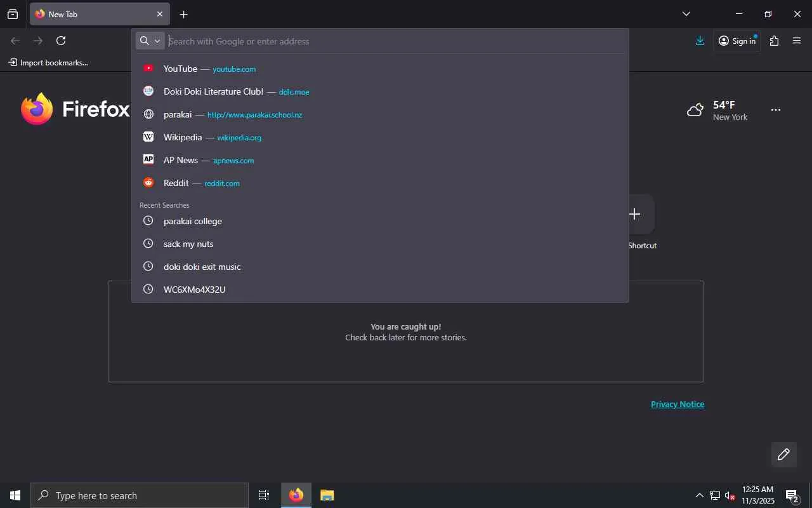Click the globe icon beside parakai
The image size is (812, 508).
148,114
